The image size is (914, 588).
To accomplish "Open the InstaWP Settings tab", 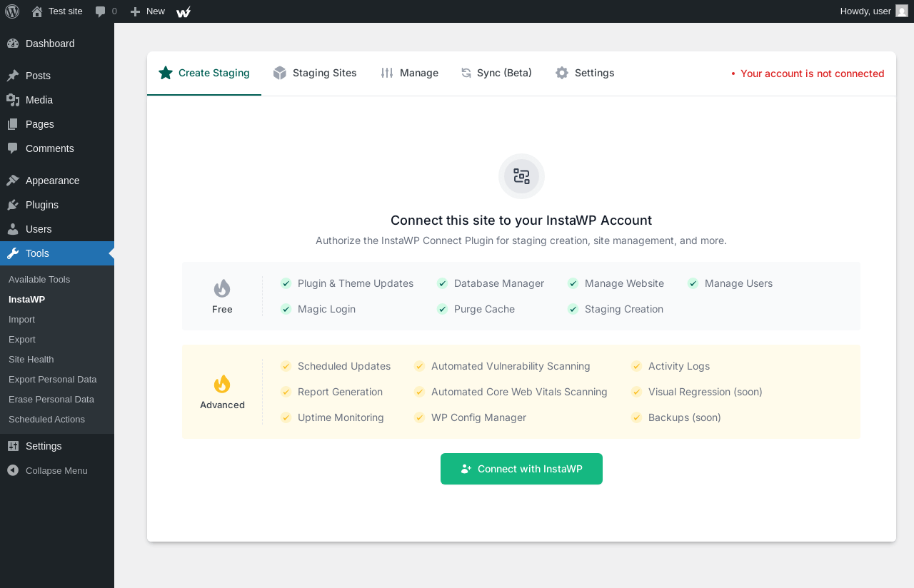I will tap(585, 73).
